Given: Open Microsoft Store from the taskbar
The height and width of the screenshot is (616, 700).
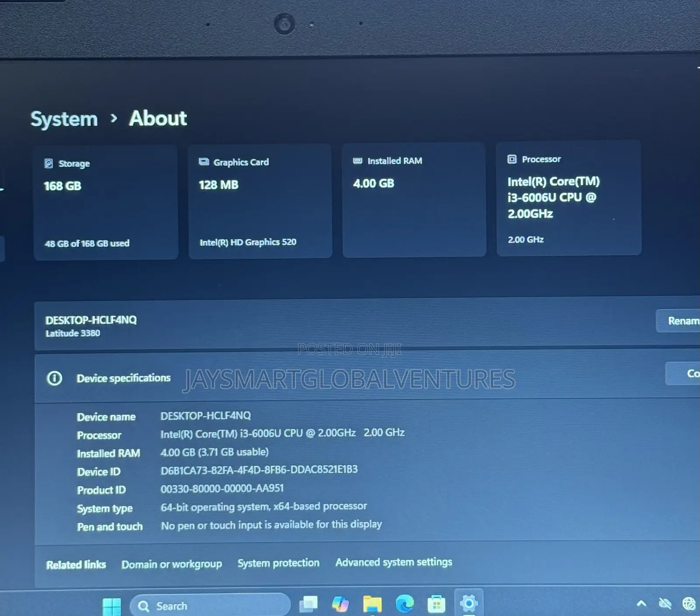Looking at the screenshot, I should click(436, 605).
